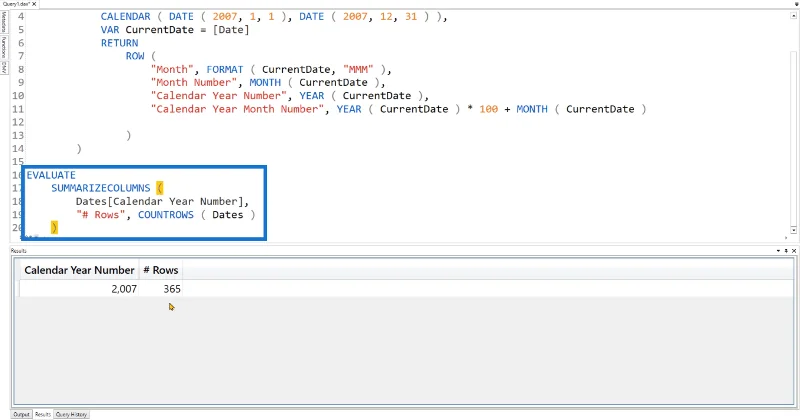
Task: Click the "MMM" format string
Action: coord(358,69)
